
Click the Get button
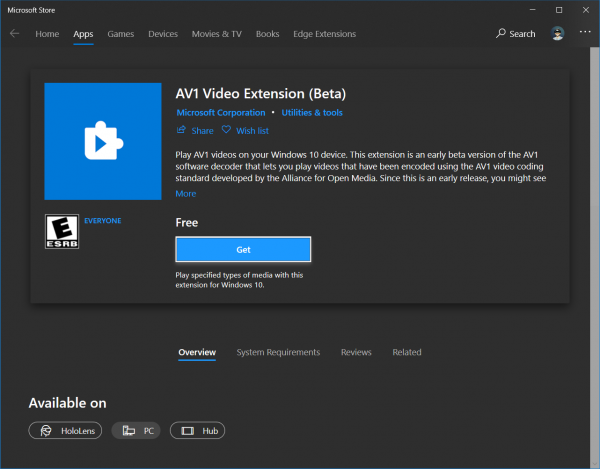[x=243, y=249]
